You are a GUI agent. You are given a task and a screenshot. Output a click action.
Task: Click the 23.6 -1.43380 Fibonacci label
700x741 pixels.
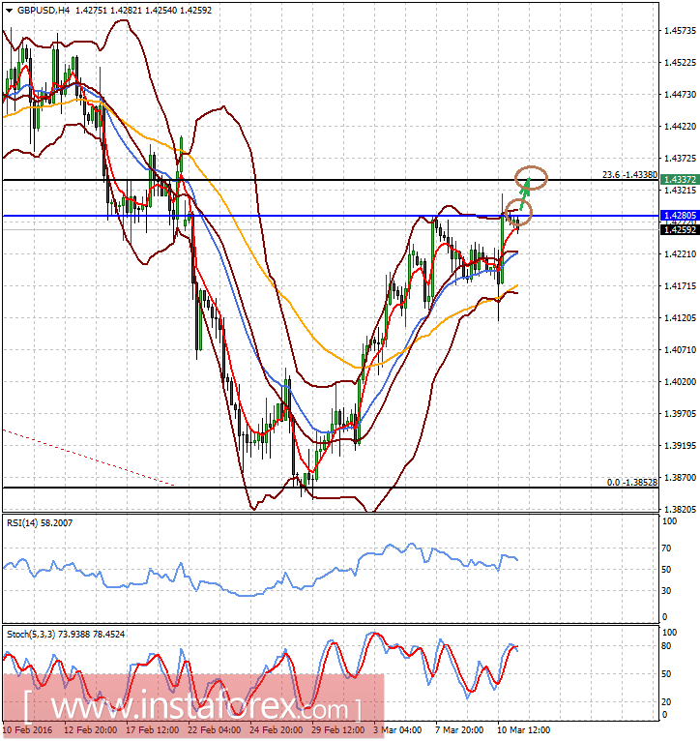[x=629, y=175]
